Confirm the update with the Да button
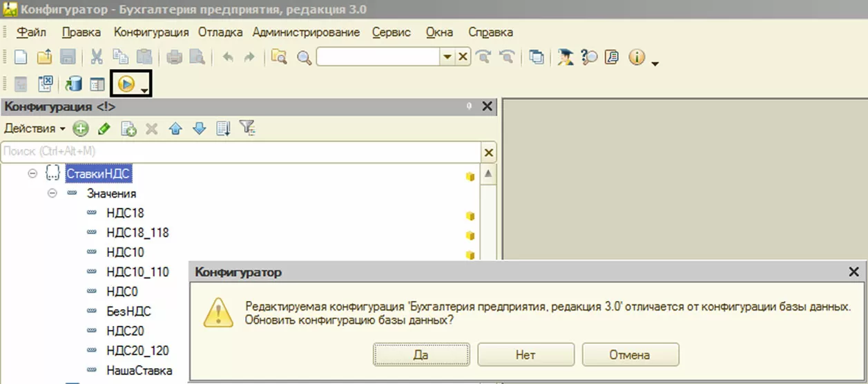This screenshot has height=384, width=868. [x=421, y=355]
